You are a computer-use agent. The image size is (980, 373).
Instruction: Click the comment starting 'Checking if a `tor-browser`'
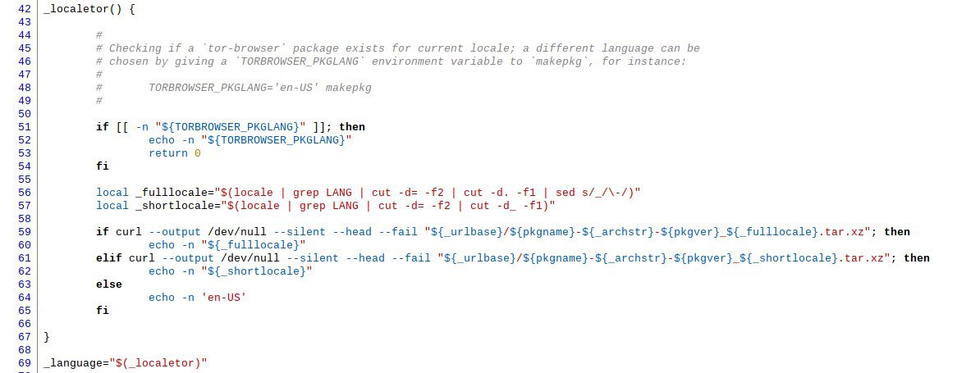tap(397, 48)
